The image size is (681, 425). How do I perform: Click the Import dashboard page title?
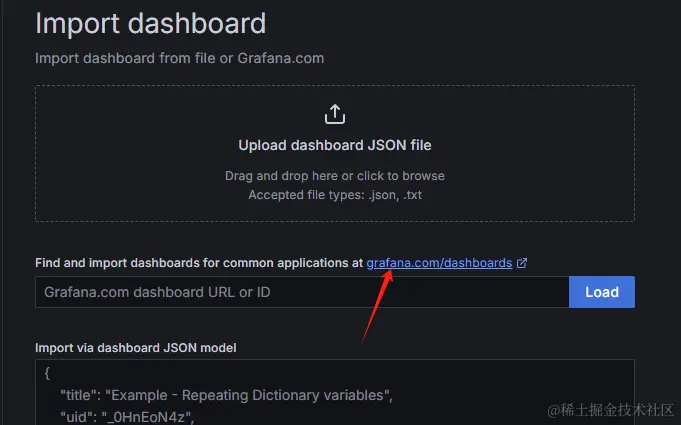click(150, 23)
